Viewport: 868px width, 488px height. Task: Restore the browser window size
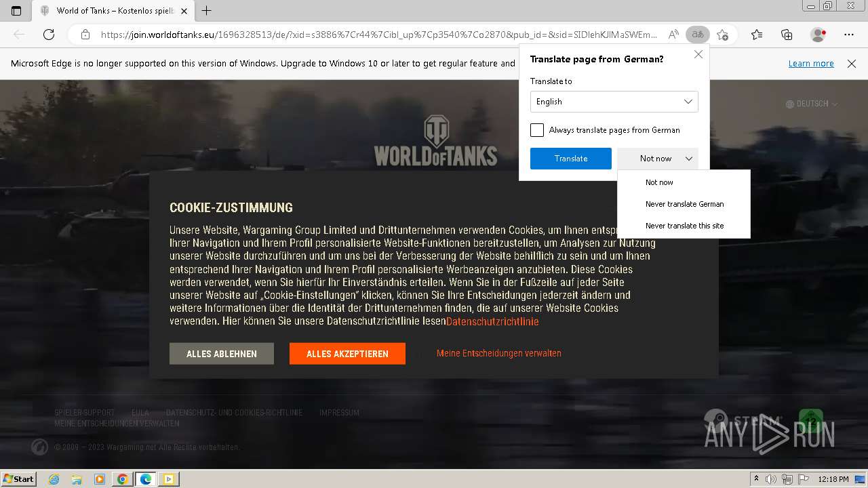coord(827,5)
